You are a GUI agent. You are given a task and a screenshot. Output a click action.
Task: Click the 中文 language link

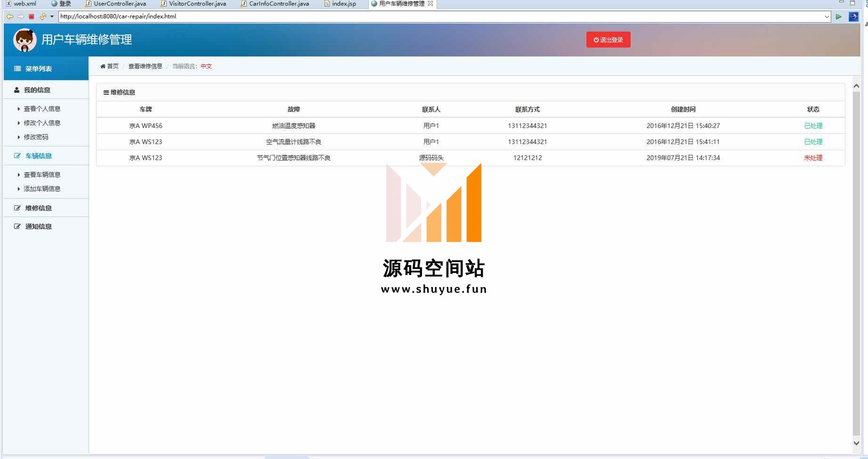point(206,66)
